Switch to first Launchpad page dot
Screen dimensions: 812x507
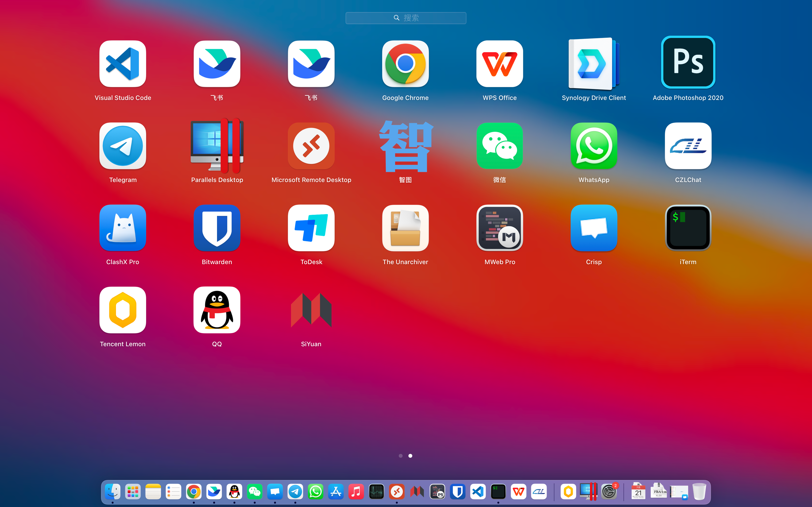[x=401, y=456]
